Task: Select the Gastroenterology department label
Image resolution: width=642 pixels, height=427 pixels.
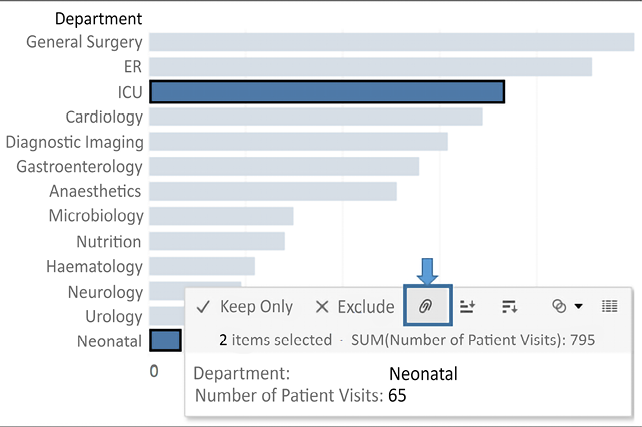Action: (79, 166)
